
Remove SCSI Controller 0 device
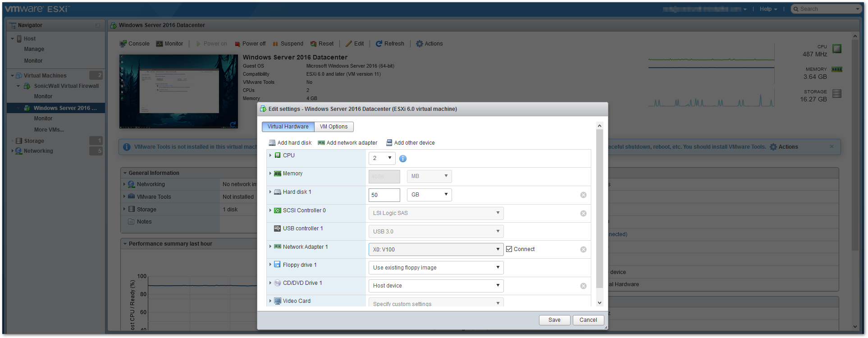583,214
